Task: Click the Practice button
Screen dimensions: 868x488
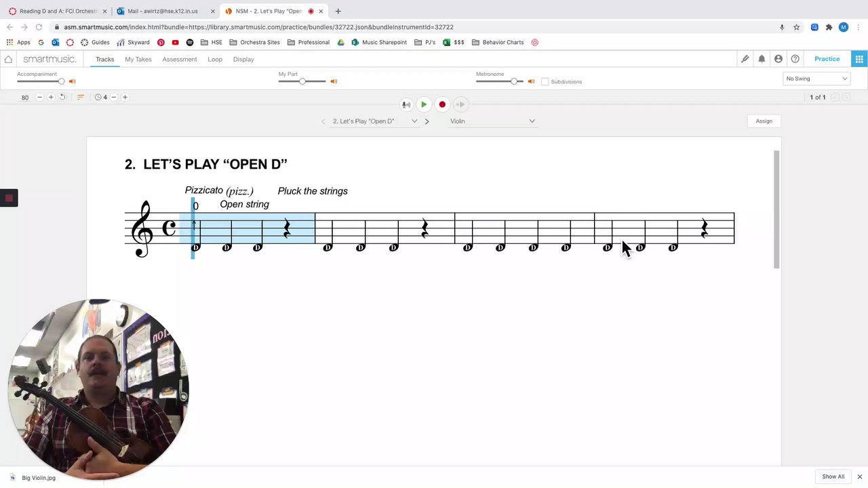Action: click(x=827, y=59)
